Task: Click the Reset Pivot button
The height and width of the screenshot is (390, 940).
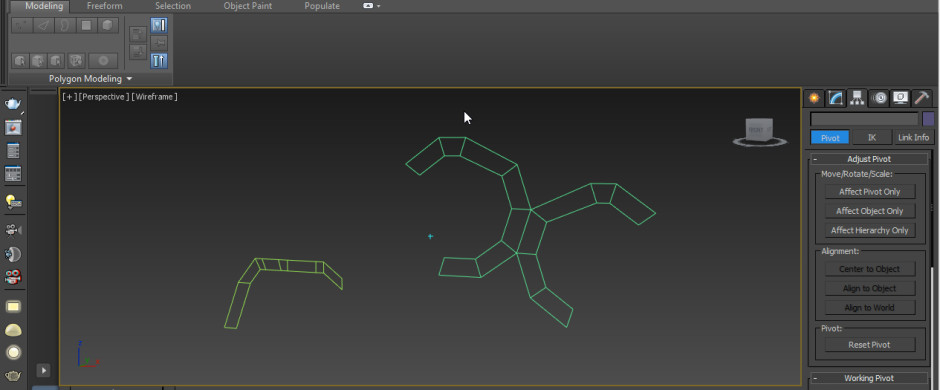Action: (x=869, y=344)
